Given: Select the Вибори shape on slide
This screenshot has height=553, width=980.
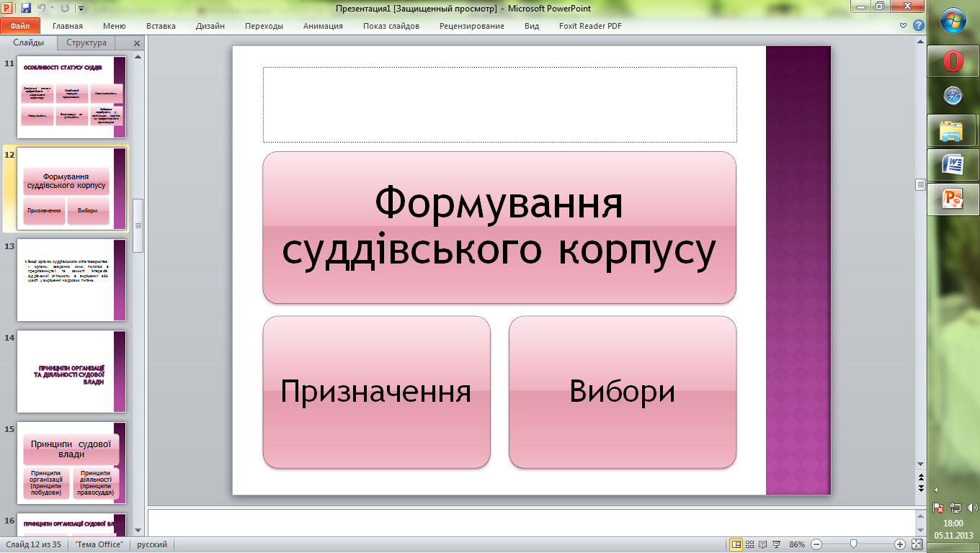Looking at the screenshot, I should [x=623, y=392].
